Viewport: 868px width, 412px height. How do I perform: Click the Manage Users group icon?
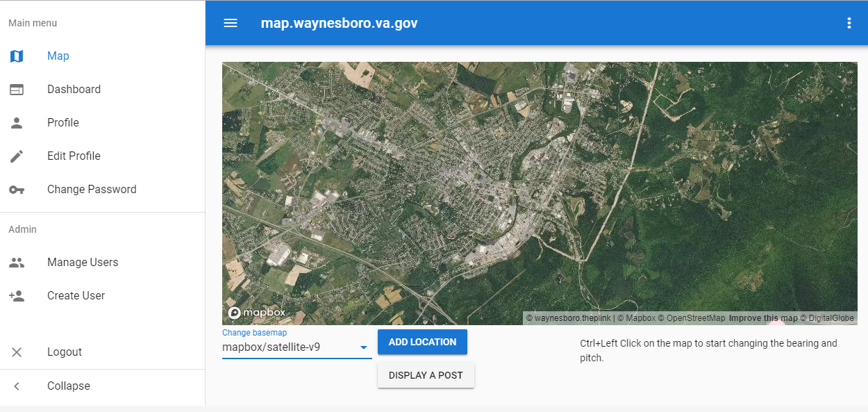[17, 262]
